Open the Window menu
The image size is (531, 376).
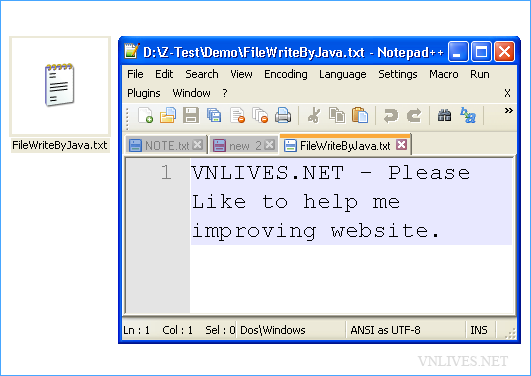pyautogui.click(x=191, y=93)
